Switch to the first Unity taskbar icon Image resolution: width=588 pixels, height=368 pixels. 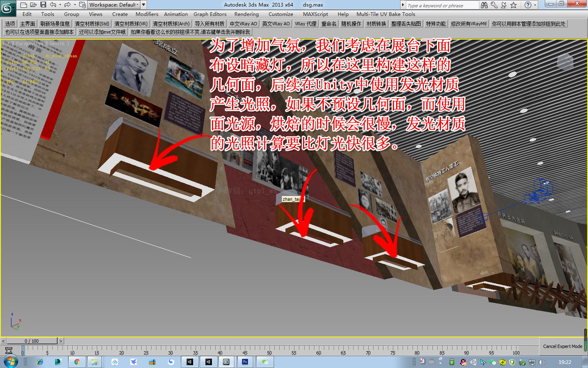(x=190, y=362)
